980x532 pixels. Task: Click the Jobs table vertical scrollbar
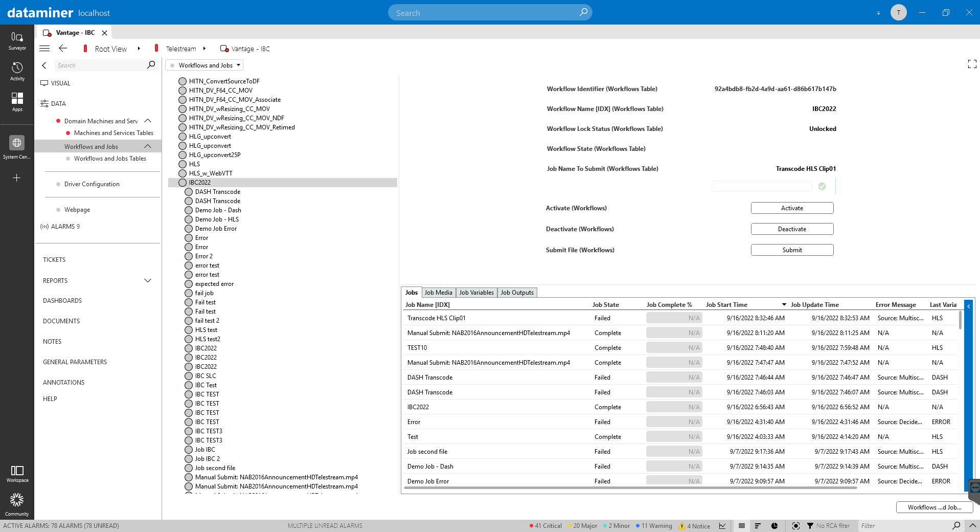(960, 320)
